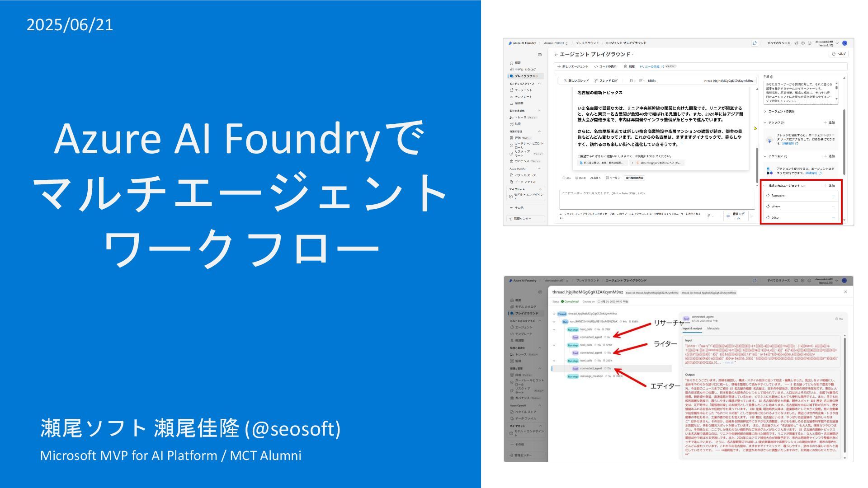Screen dimensions: 868x488
Task: Open データ ファイル in the playground screenshot sidebar
Action: point(523,182)
